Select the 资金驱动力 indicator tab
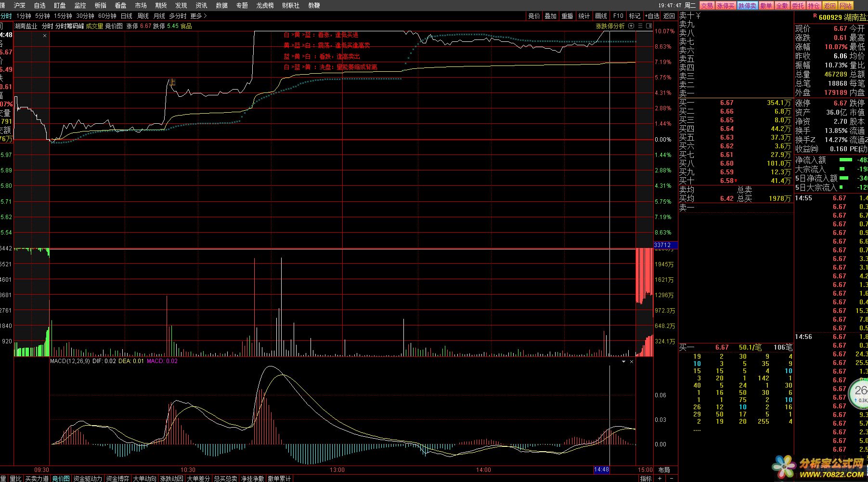This screenshot has height=482, width=868. tap(88, 479)
